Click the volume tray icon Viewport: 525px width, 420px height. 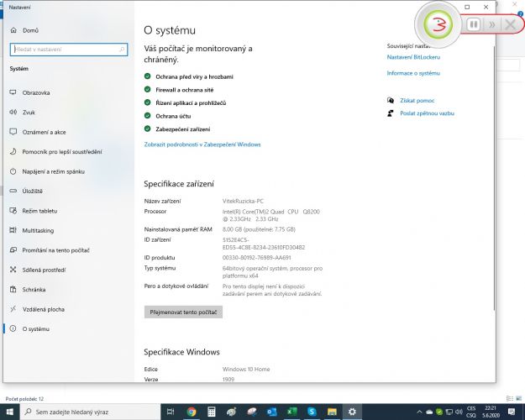pyautogui.click(x=459, y=412)
